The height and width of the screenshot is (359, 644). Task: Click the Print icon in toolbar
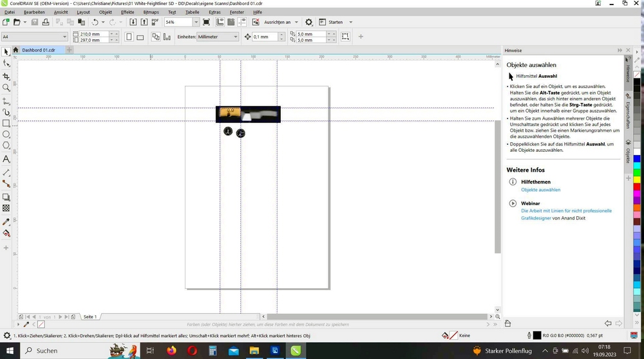pos(46,22)
